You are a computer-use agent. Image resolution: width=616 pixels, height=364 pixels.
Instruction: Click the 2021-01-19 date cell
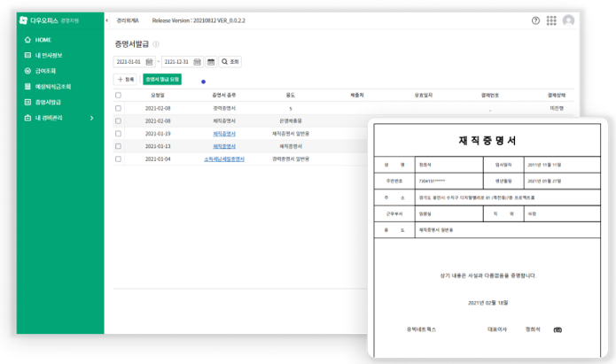coord(158,134)
